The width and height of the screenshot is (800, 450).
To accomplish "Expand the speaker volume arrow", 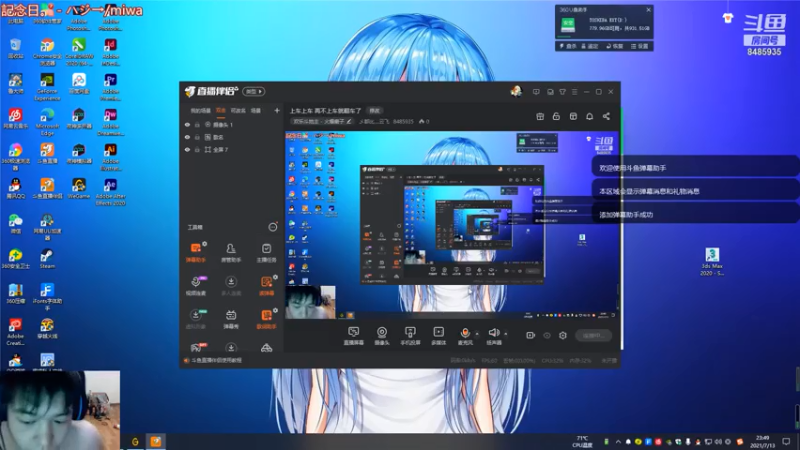I will [506, 334].
